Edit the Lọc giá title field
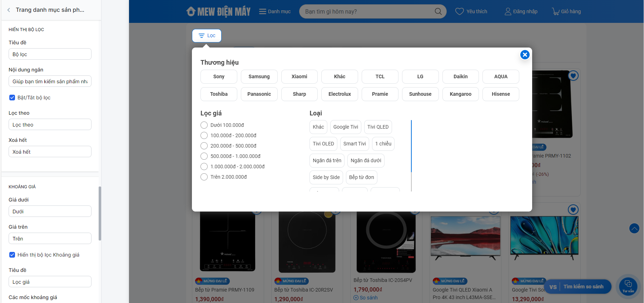 coord(50,282)
